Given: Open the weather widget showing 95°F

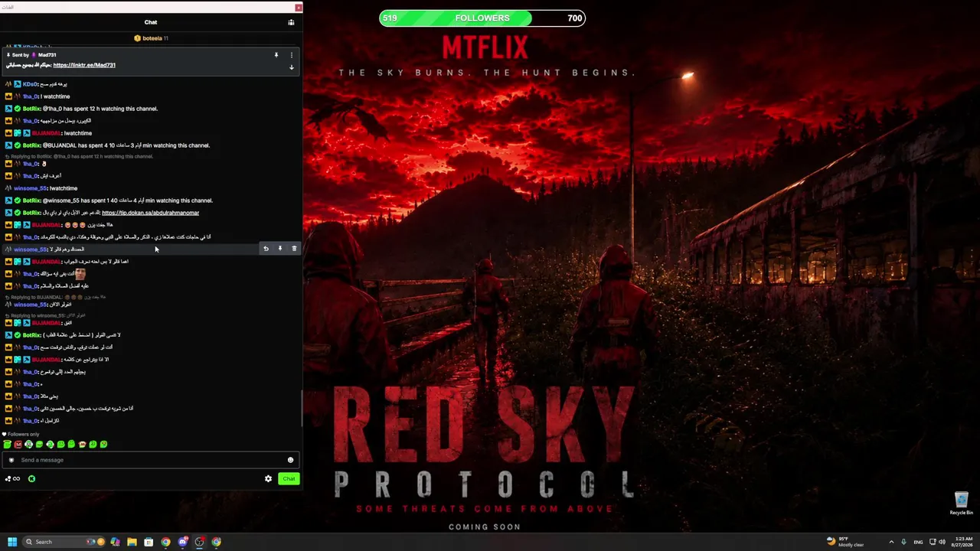Looking at the screenshot, I should point(845,542).
